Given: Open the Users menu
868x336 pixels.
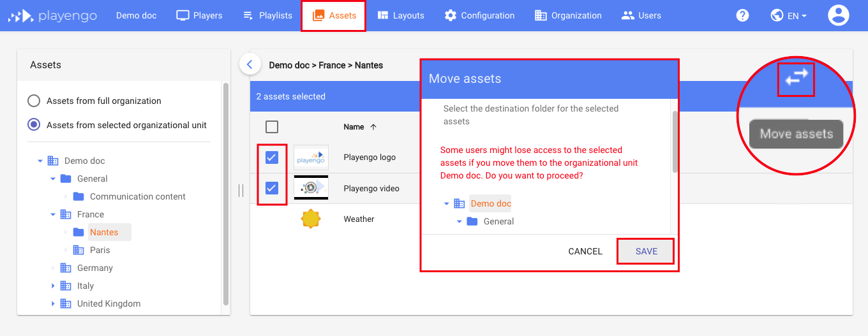Looking at the screenshot, I should click(641, 15).
